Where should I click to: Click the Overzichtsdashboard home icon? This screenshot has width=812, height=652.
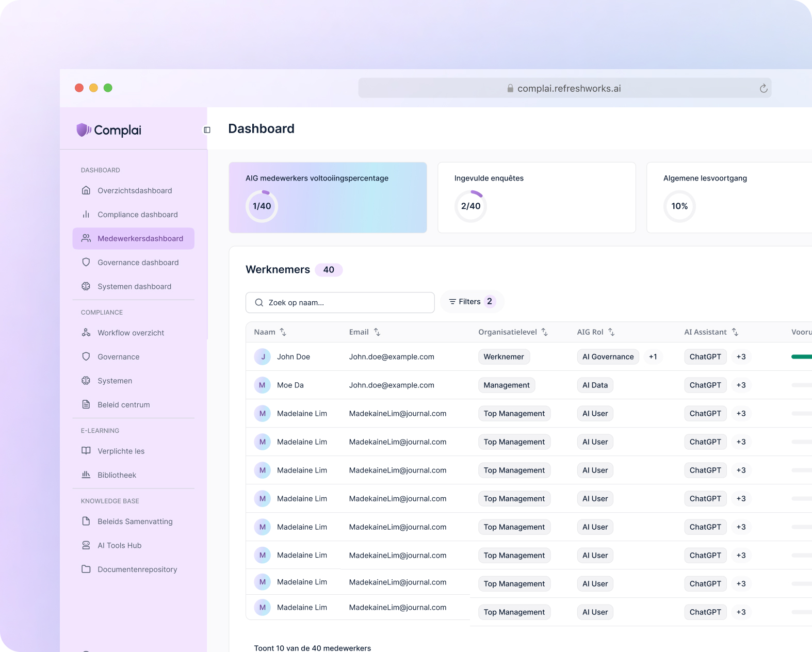pyautogui.click(x=86, y=190)
